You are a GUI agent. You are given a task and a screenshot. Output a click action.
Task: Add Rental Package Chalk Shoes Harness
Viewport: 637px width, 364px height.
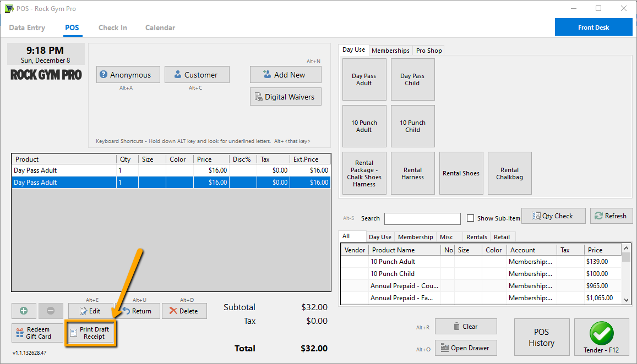pyautogui.click(x=364, y=173)
